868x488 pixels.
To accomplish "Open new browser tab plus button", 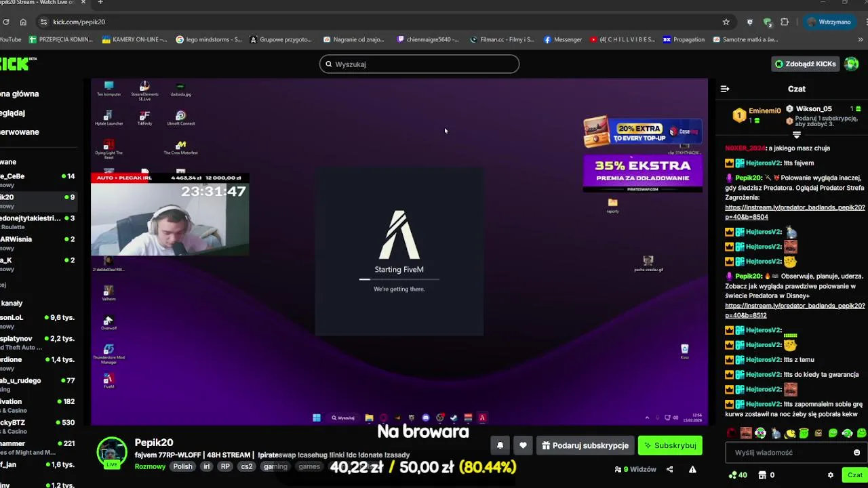I will tap(100, 3).
